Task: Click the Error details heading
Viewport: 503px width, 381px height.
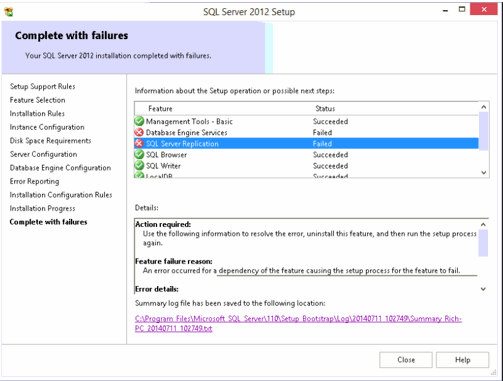Action: tap(157, 289)
